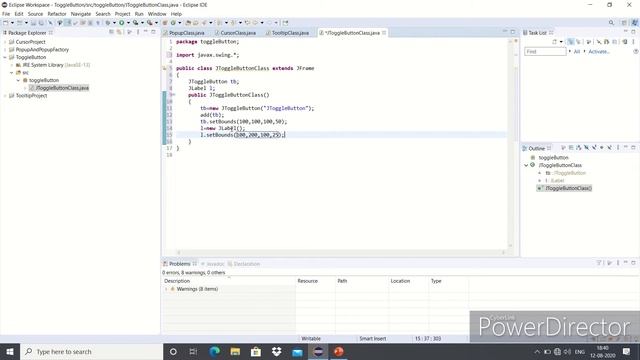Open the Navigate menu

point(81,14)
